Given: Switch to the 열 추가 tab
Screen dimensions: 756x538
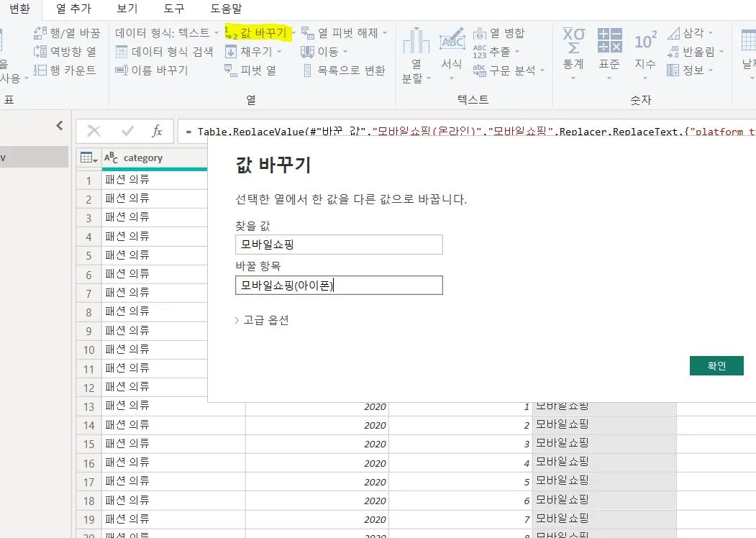Looking at the screenshot, I should (x=73, y=9).
